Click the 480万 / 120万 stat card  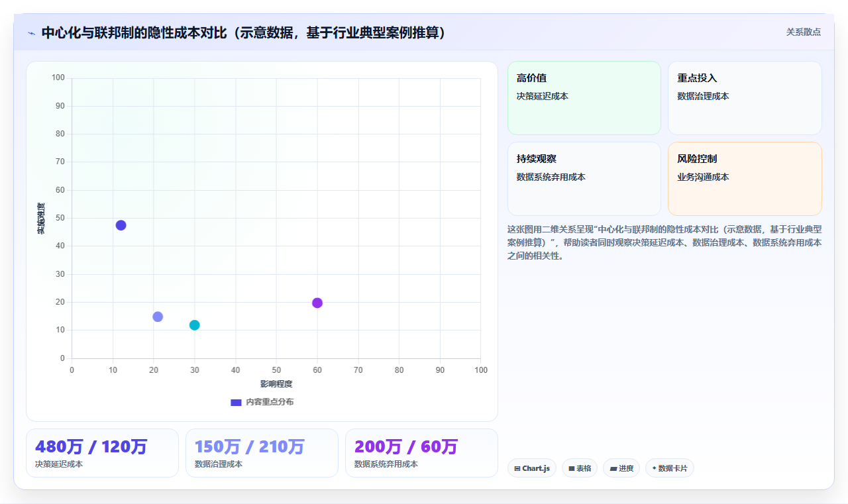[x=102, y=453]
